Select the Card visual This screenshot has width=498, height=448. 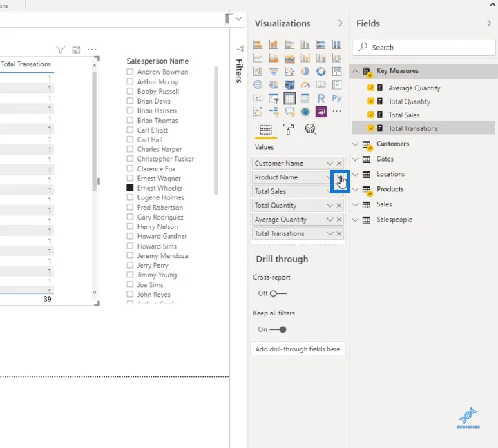(x=320, y=85)
